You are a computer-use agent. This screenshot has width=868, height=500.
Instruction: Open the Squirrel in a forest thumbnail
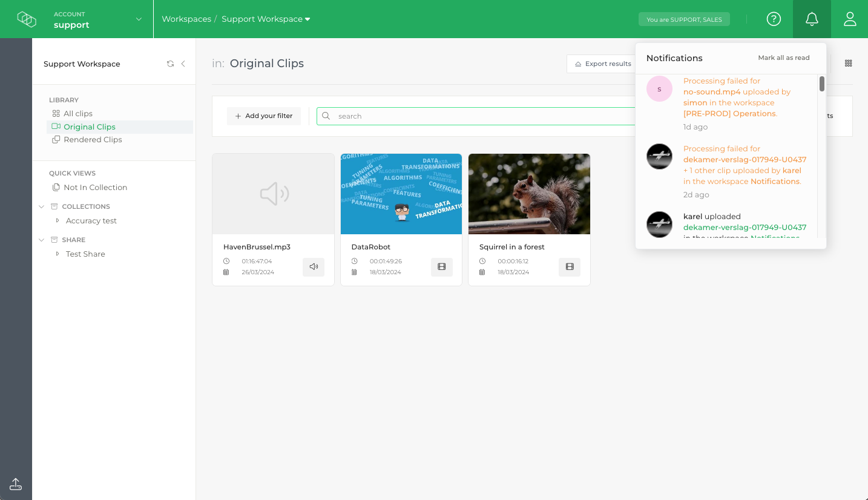point(528,194)
